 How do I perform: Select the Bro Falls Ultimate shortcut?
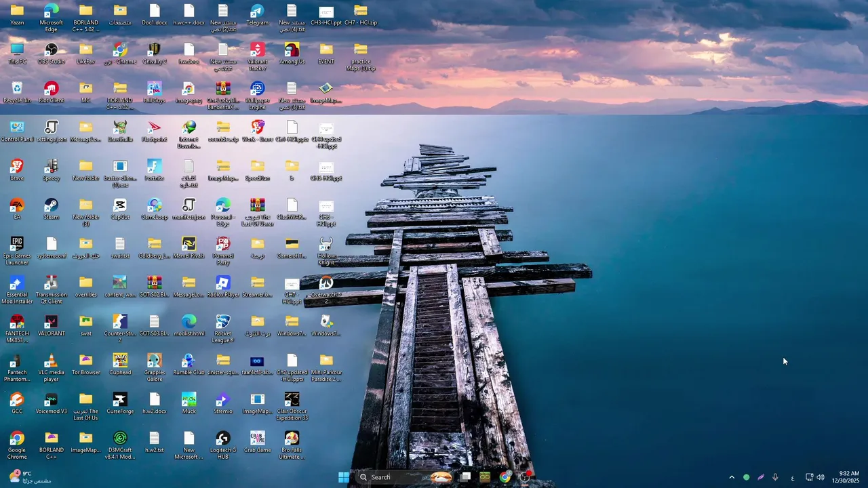tap(292, 445)
